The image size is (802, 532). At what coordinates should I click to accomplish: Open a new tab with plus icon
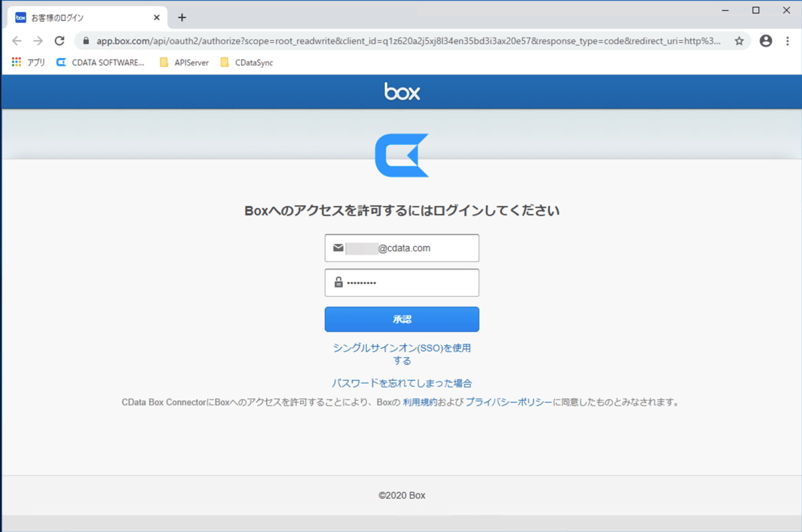(x=182, y=17)
